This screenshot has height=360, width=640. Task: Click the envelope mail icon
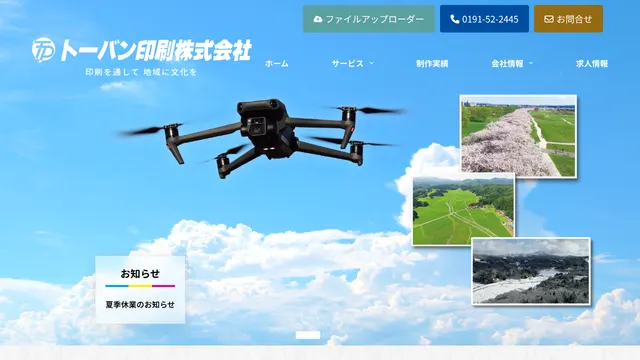[549, 19]
